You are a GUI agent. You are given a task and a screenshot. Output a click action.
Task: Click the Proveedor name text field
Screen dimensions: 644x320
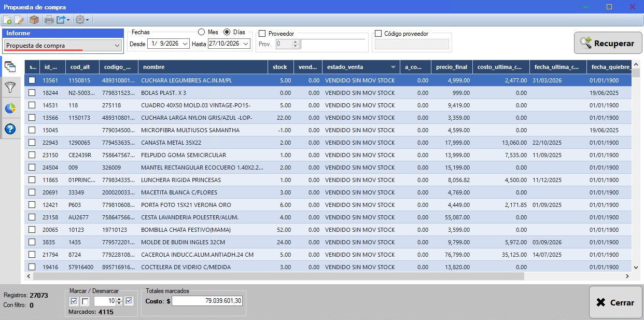(x=333, y=44)
